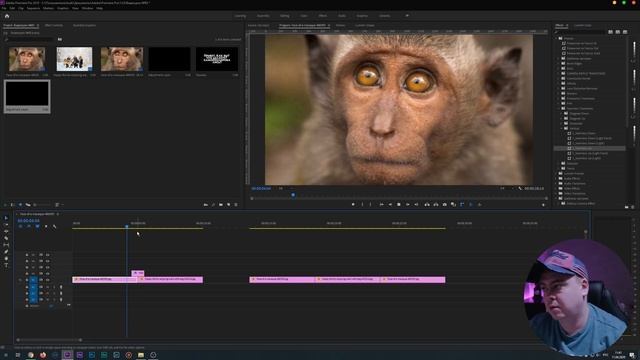Image resolution: width=640 pixels, height=360 pixels.
Task: Select the Slip tool
Action: tap(6, 245)
